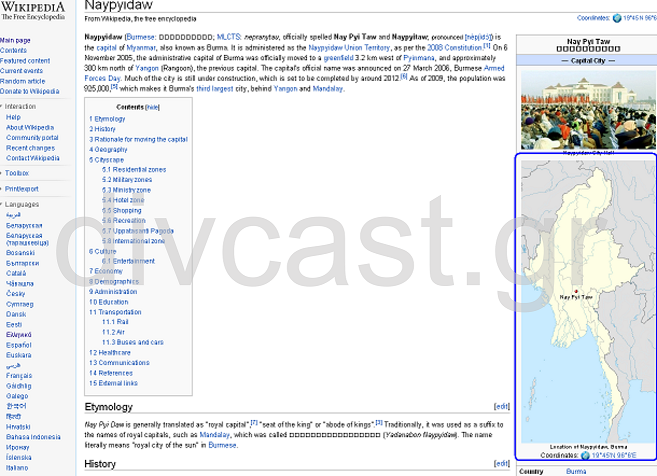Open Burmese link in Etymology paragraph
The image size is (657, 476).
[222, 445]
